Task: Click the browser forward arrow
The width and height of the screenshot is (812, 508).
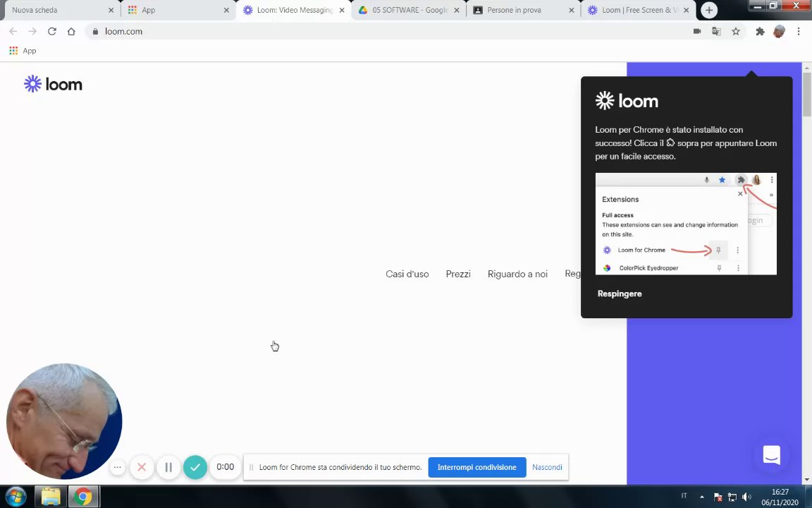Action: (32, 32)
